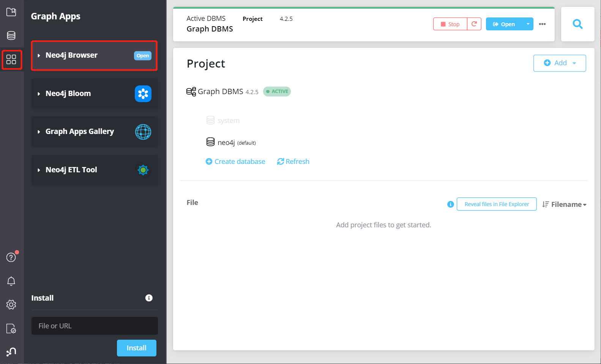Viewport: 601px width, 364px height.
Task: Open the dropdown arrow beside Open button
Action: click(x=528, y=24)
